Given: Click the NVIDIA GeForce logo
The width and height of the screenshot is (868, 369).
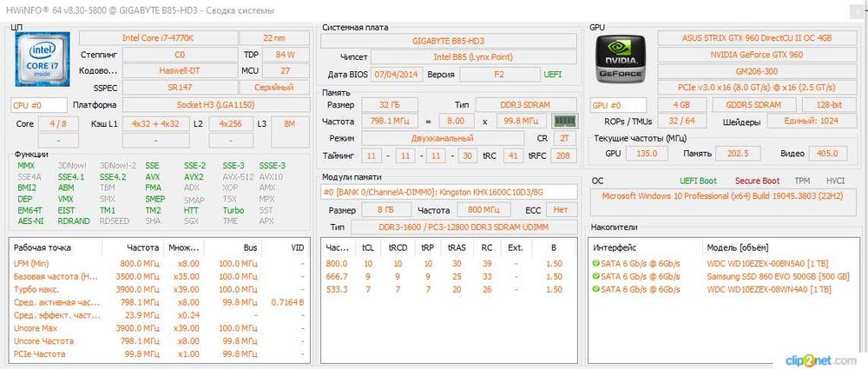Looking at the screenshot, I should (620, 59).
